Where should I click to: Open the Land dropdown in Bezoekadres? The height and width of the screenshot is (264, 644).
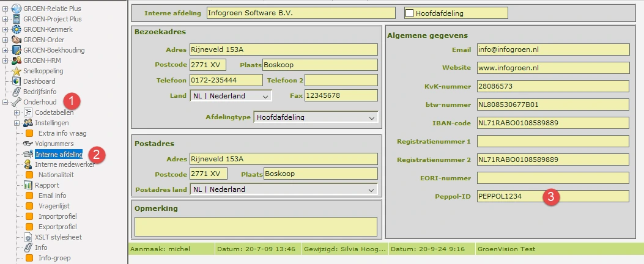(265, 96)
